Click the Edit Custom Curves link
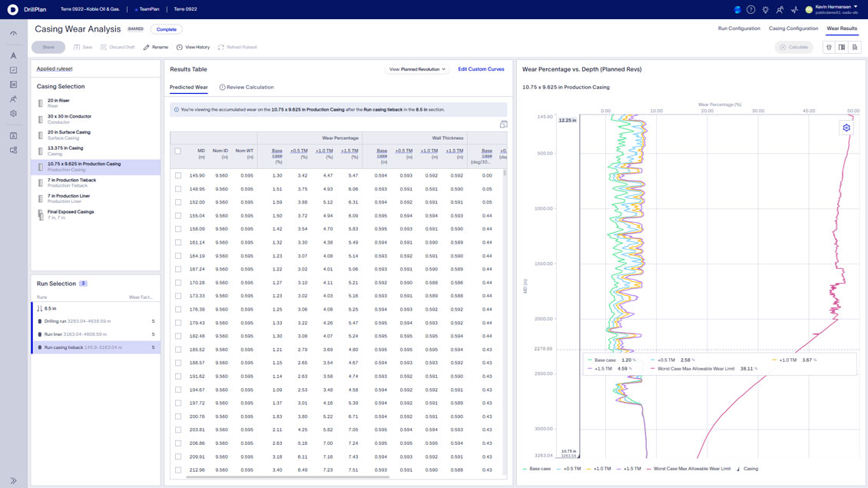This screenshot has height=488, width=868. 481,69
